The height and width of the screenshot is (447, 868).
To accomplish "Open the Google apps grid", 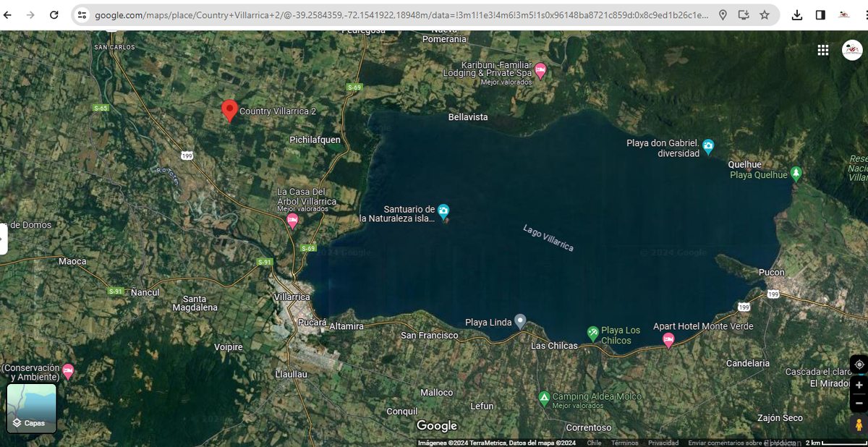I will click(822, 50).
